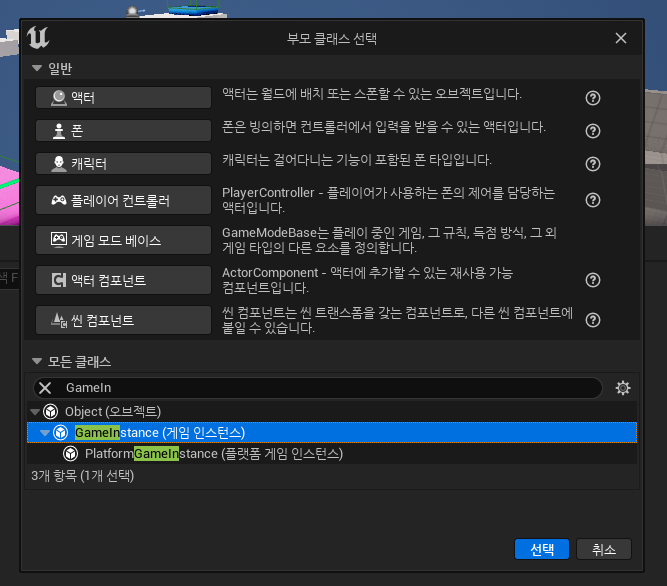The image size is (667, 586).
Task: Clear the GameIn search text
Action: click(45, 388)
